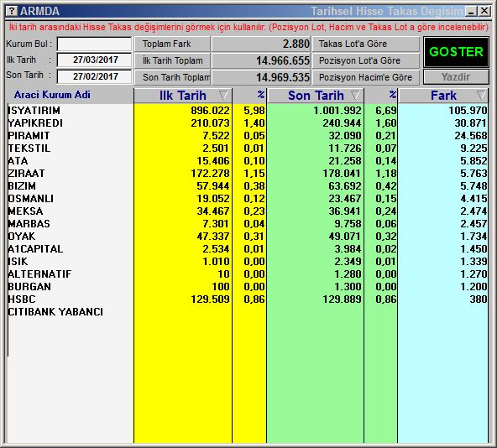
Task: Select the OYAK row
Action: 248,237
